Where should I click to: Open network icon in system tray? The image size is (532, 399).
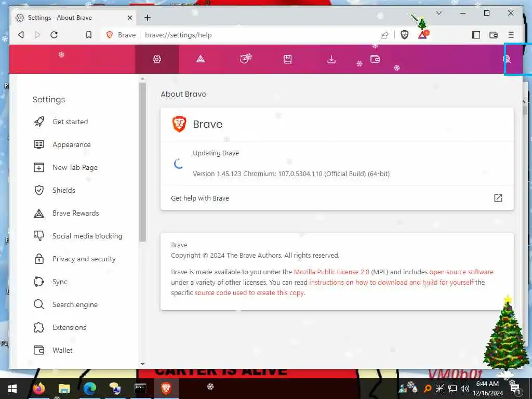(453, 389)
